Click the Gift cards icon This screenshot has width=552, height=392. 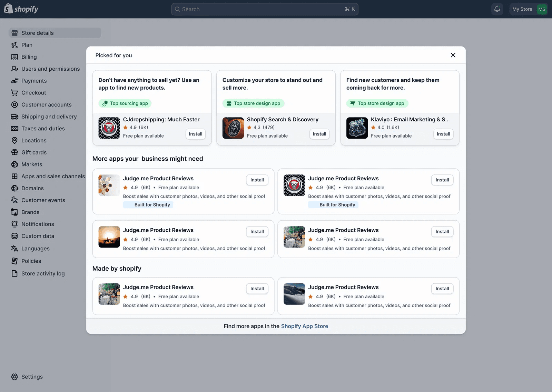[14, 152]
